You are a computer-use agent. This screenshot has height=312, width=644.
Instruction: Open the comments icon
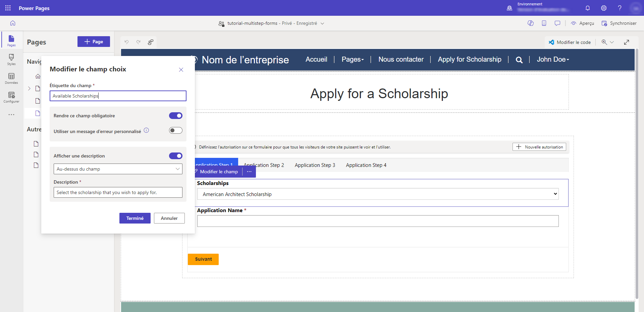tap(557, 23)
